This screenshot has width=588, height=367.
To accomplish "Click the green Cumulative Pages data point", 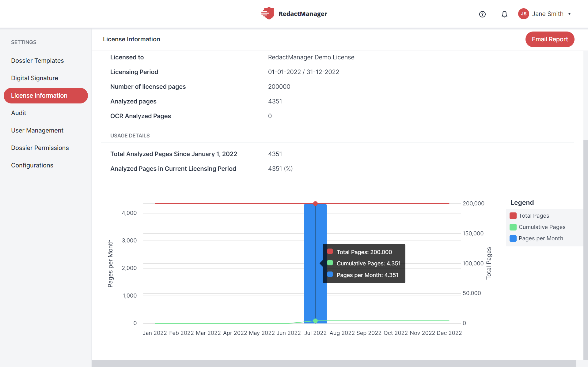I will 315,321.
